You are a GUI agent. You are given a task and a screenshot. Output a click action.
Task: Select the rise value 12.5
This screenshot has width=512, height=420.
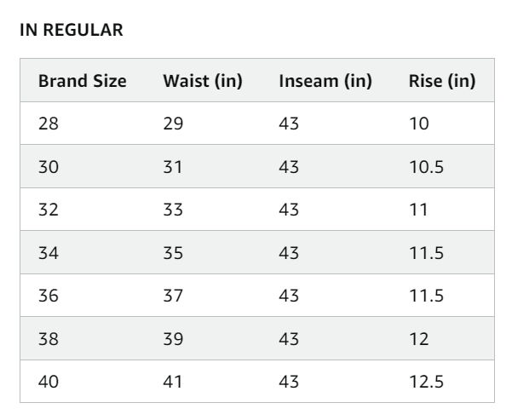pos(427,382)
